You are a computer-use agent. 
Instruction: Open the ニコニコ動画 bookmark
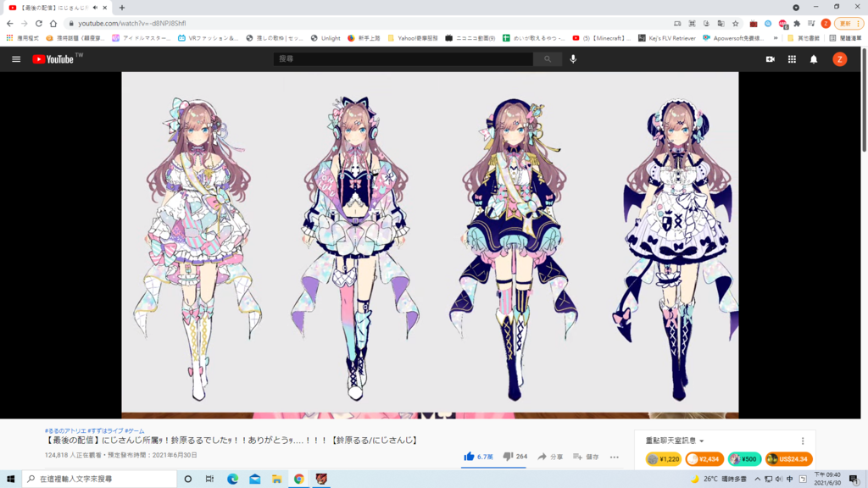[x=470, y=38]
